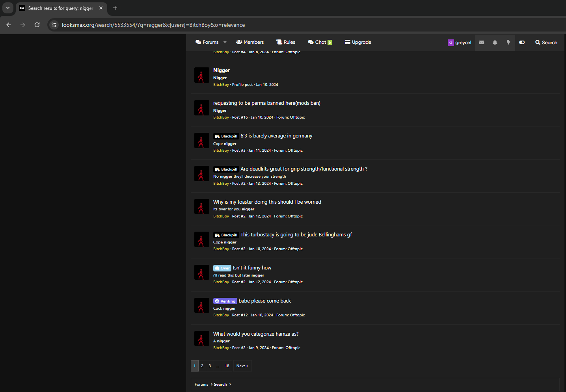The width and height of the screenshot is (566, 392).
Task: View site information icon in address bar
Action: click(x=54, y=25)
